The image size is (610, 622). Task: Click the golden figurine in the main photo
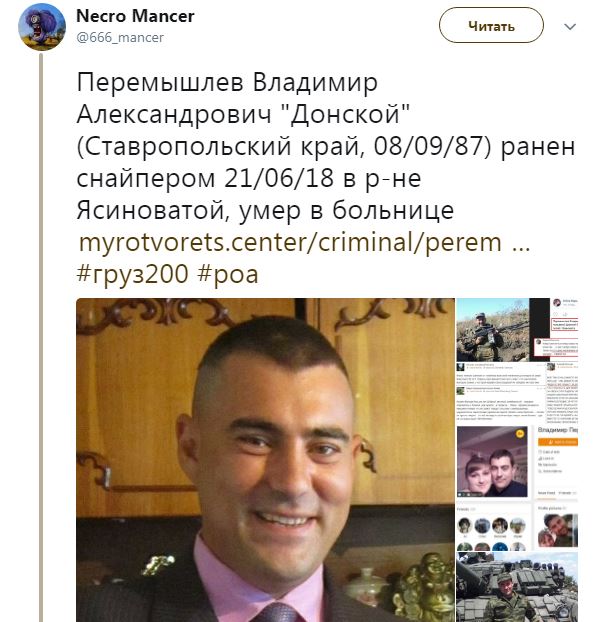coord(426,587)
